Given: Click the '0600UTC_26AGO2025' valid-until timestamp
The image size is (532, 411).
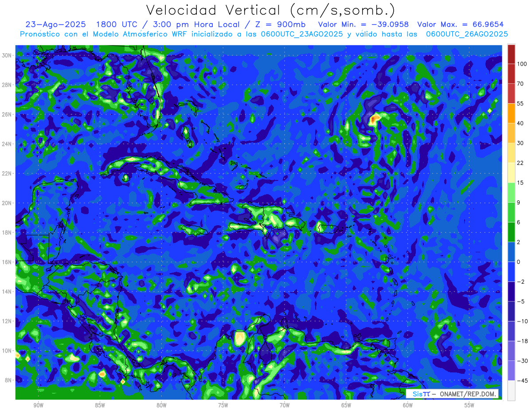Looking at the screenshot, I should (x=467, y=34).
